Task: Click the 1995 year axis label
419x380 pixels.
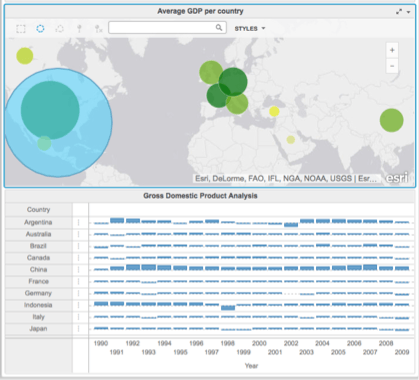Action: coord(180,352)
